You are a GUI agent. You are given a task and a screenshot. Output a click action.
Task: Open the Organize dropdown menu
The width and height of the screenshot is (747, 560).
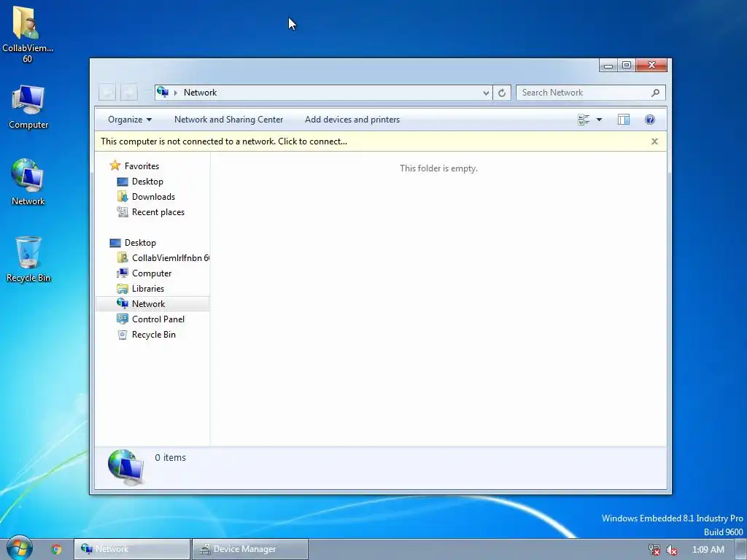tap(130, 120)
